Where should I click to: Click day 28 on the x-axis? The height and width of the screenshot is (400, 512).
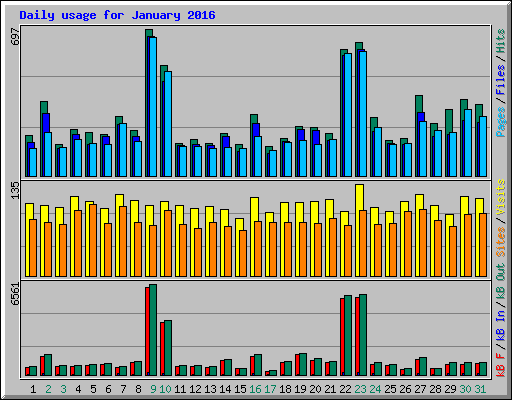tap(435, 389)
